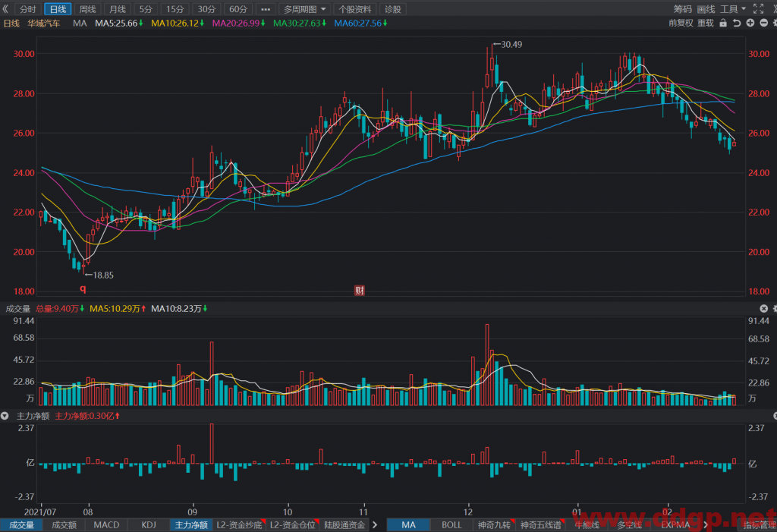Click the MA60:27.56 value
The width and height of the screenshot is (777, 532).
(x=360, y=24)
